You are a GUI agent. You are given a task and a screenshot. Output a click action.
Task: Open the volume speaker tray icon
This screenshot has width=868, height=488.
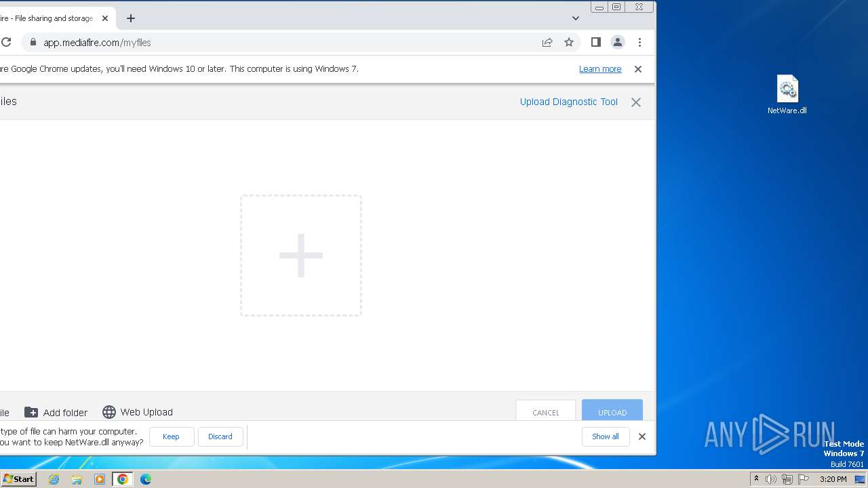(x=771, y=479)
